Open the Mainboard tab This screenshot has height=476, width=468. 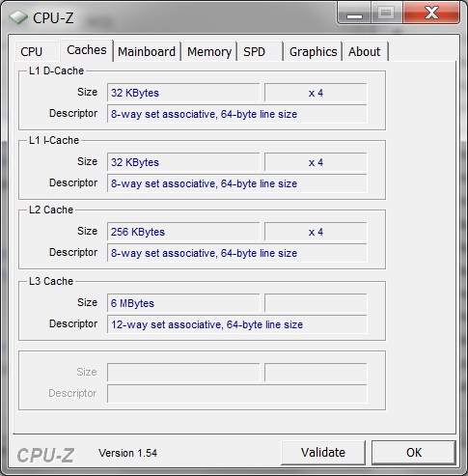(x=147, y=51)
